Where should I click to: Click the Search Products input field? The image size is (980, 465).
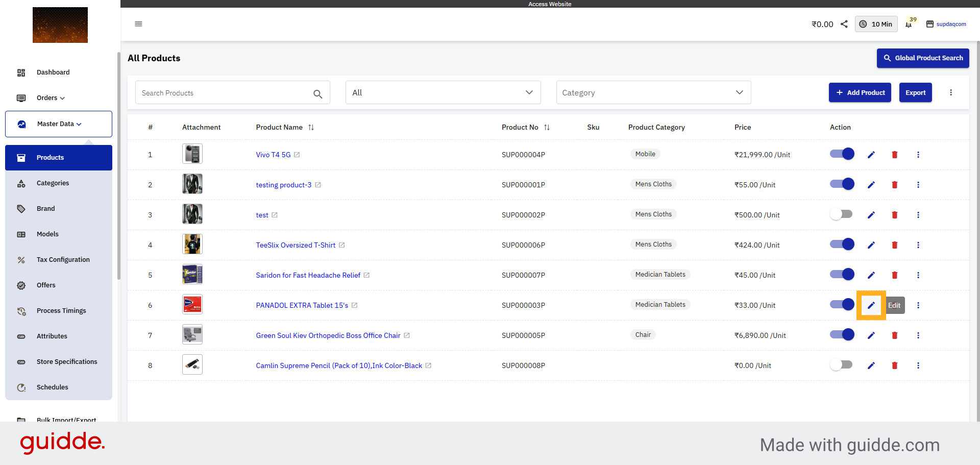coord(225,93)
